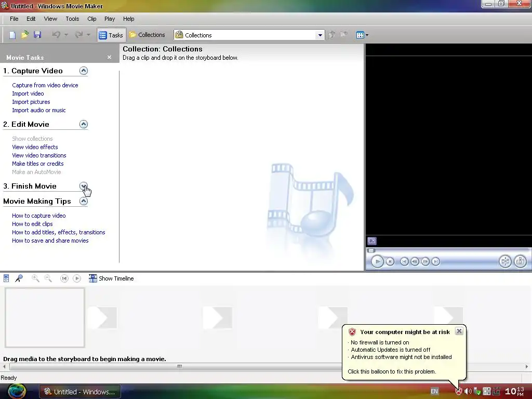
Task: Open the Help menu
Action: 129,19
